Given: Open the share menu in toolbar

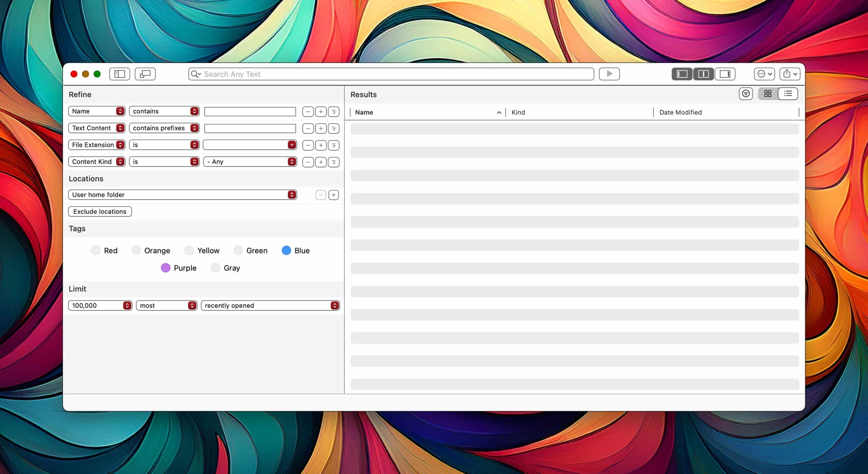Looking at the screenshot, I should click(790, 74).
